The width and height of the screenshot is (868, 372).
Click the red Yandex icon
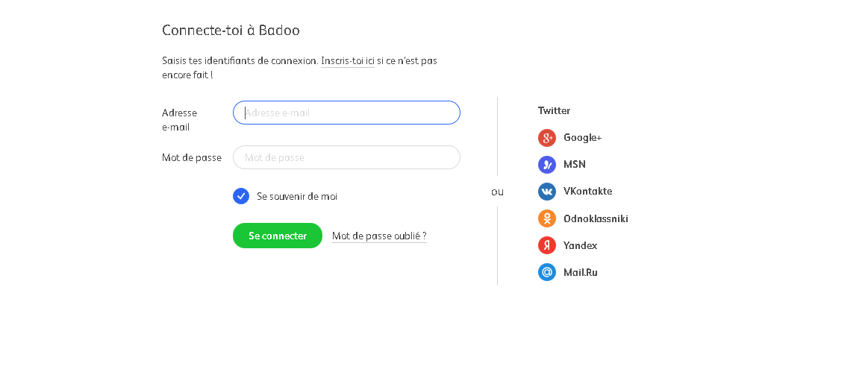point(547,245)
